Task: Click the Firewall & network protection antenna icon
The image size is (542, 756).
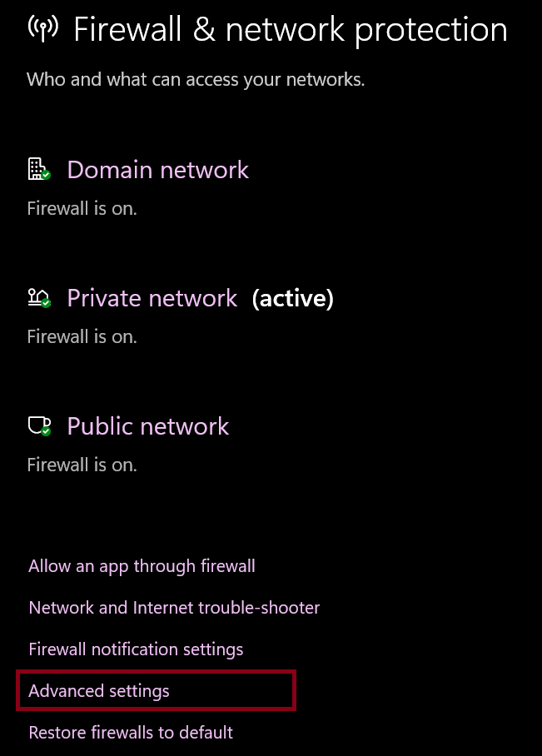Action: (42, 28)
